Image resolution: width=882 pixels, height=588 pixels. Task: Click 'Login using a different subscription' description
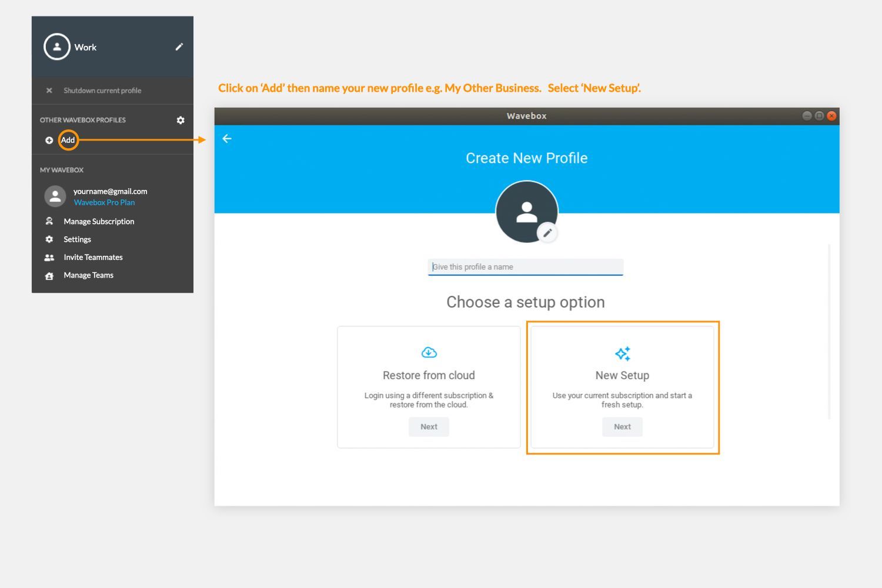pos(429,400)
